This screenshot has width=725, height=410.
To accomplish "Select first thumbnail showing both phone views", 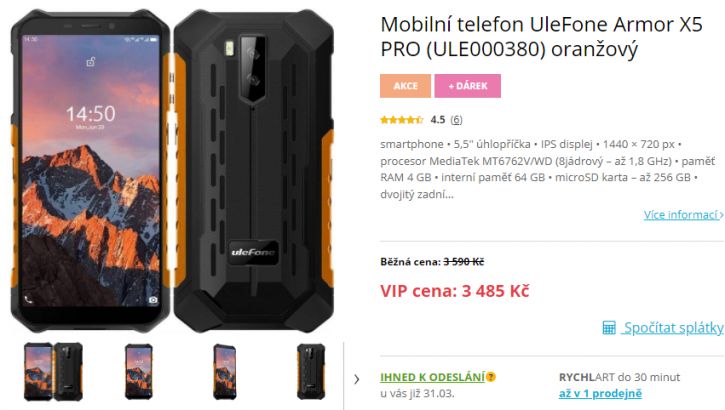I will click(x=53, y=372).
